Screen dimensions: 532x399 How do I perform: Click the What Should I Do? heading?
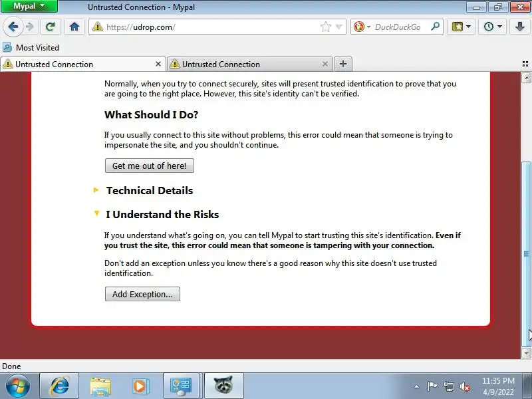(x=152, y=114)
